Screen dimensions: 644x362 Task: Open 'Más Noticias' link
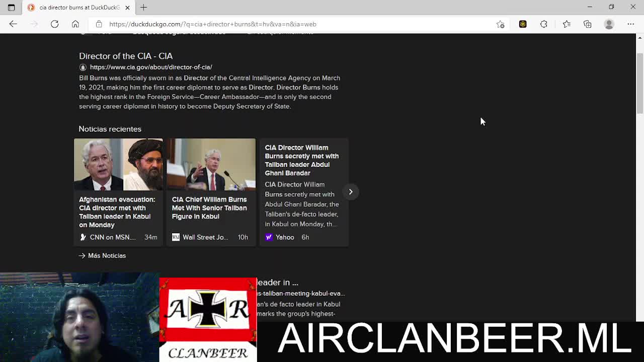point(102,255)
